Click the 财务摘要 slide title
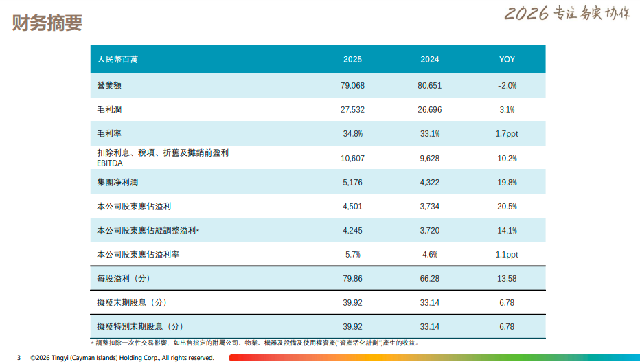 47,23
